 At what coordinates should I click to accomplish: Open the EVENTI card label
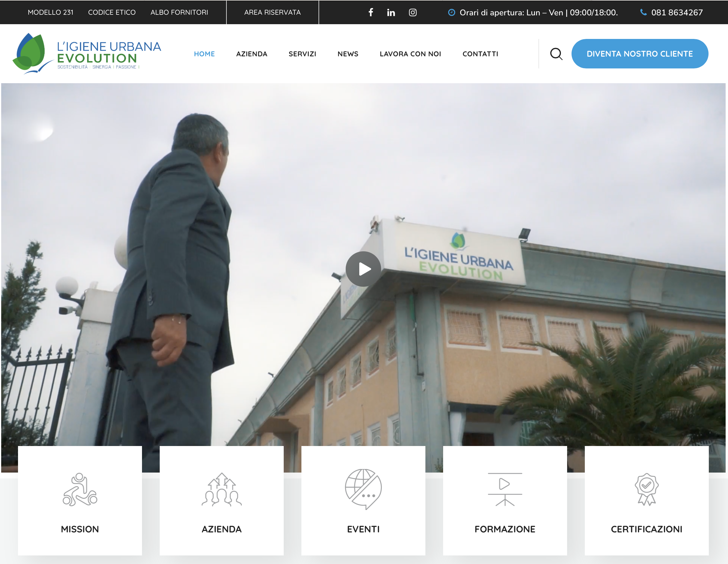pos(363,529)
